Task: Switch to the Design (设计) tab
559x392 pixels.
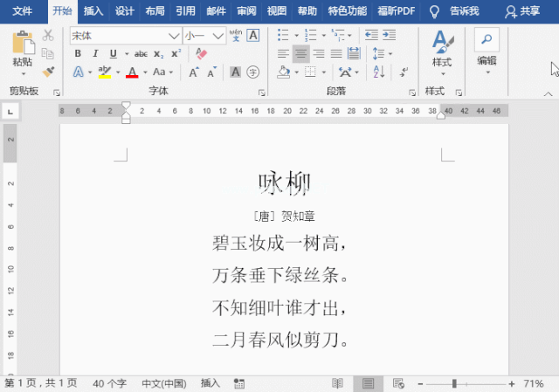Action: (124, 11)
